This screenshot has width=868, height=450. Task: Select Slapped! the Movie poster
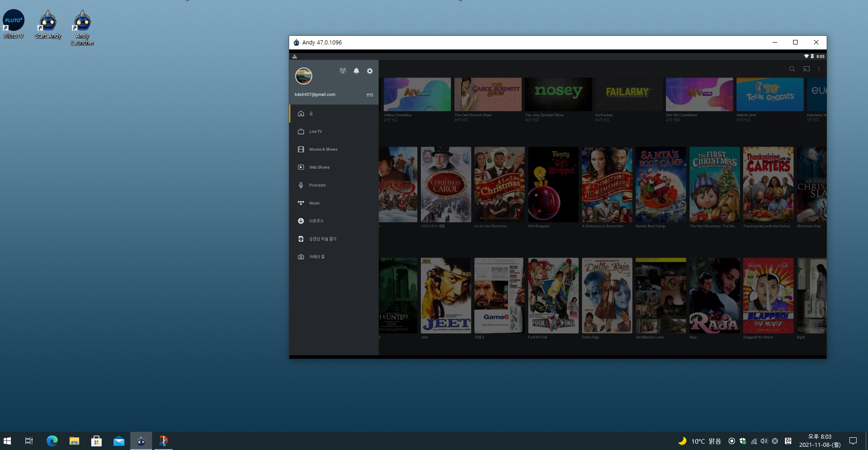pyautogui.click(x=768, y=295)
